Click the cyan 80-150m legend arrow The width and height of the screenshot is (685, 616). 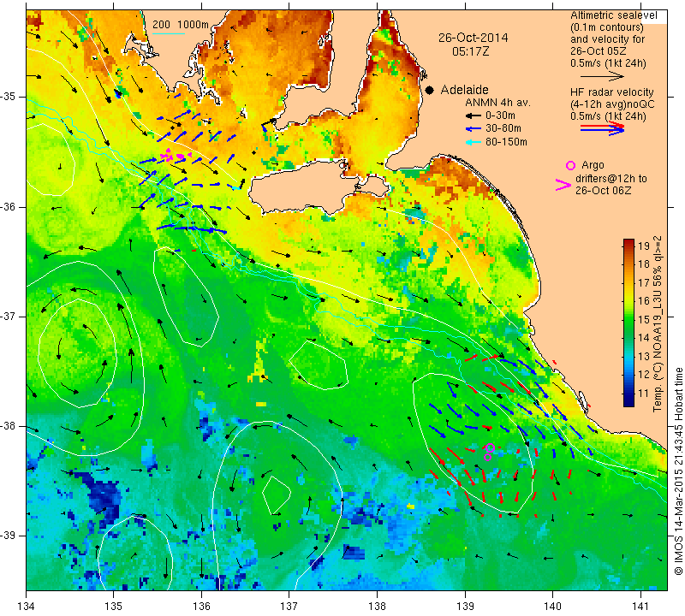pyautogui.click(x=473, y=142)
